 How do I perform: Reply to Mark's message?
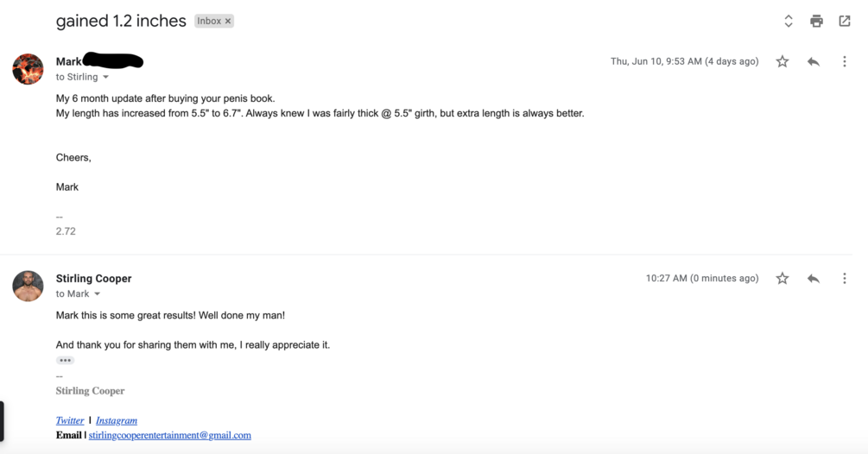click(813, 61)
